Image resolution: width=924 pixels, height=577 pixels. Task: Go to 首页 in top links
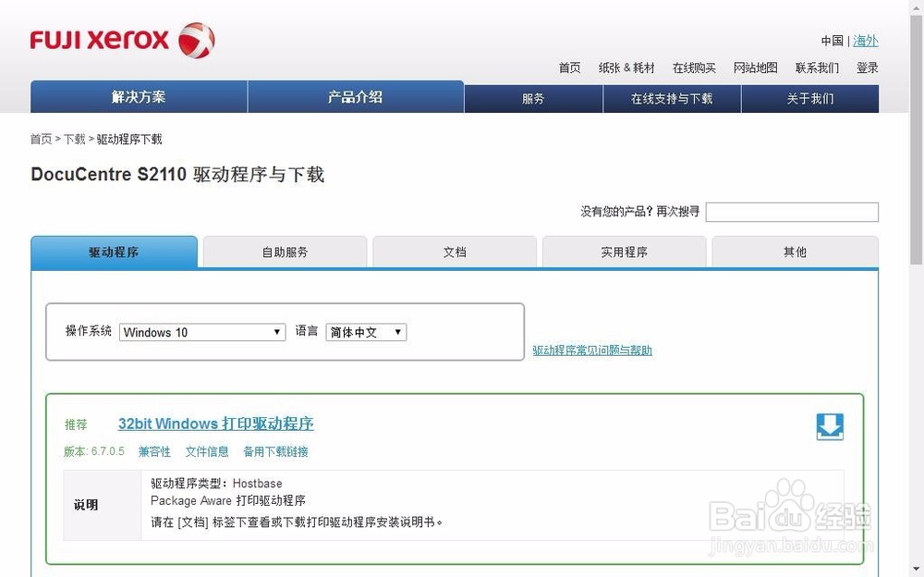pyautogui.click(x=569, y=68)
